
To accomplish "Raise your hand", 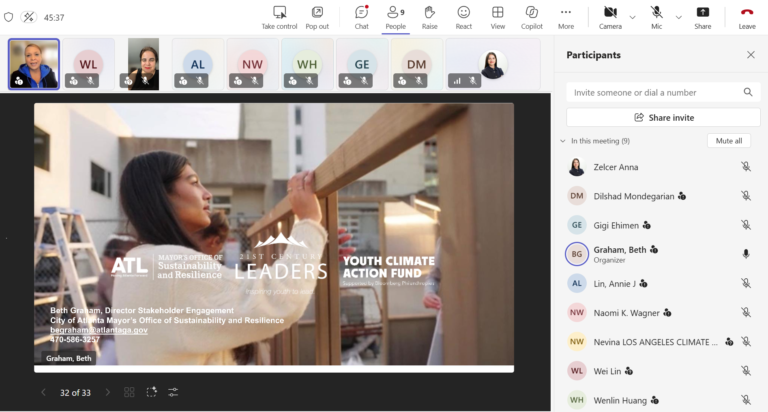I will click(x=430, y=18).
